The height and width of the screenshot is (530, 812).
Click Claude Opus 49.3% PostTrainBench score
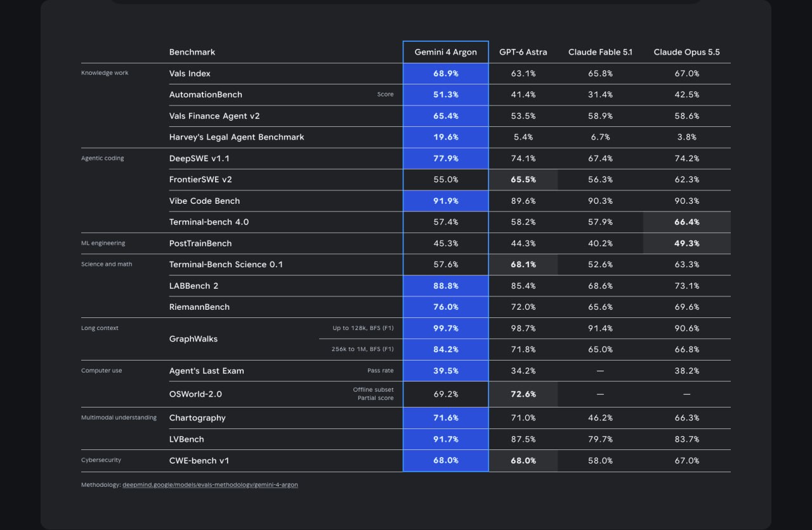coord(687,244)
